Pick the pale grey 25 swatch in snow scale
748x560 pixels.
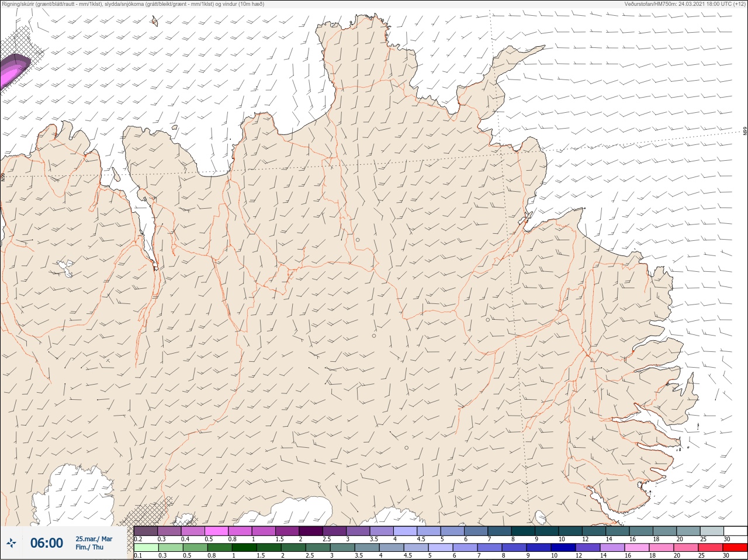coord(712,531)
